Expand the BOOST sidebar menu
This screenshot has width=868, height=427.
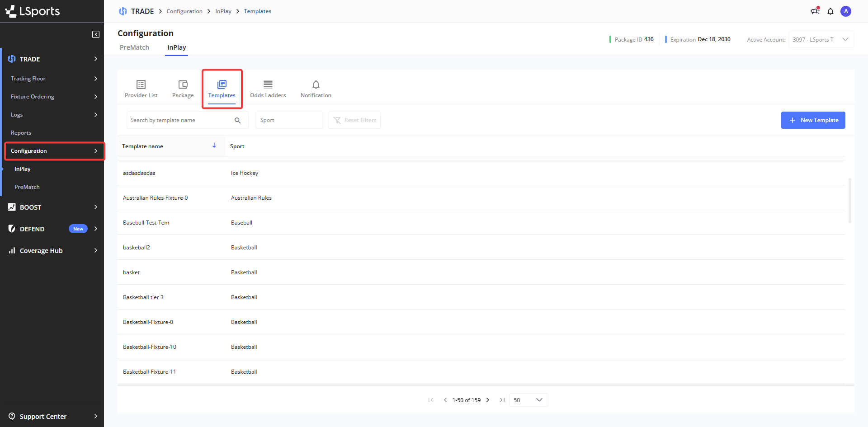[52, 207]
